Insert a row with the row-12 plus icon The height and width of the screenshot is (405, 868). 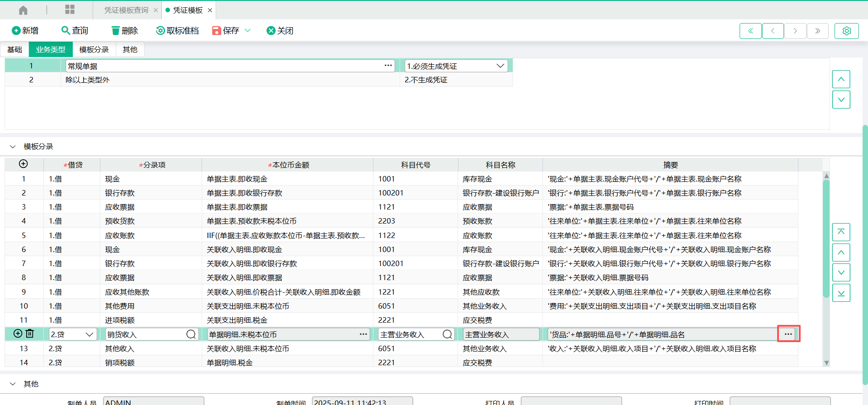18,334
